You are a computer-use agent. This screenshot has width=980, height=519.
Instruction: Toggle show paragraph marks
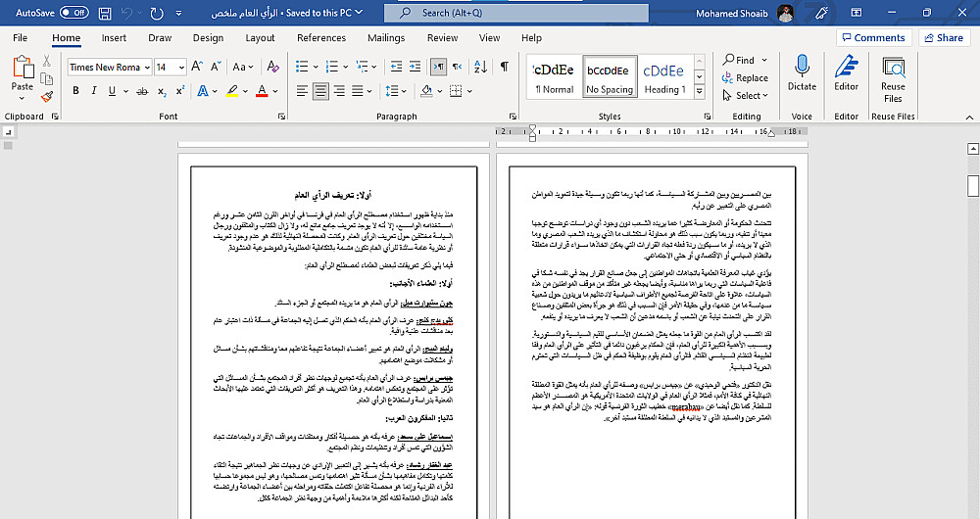tap(505, 67)
